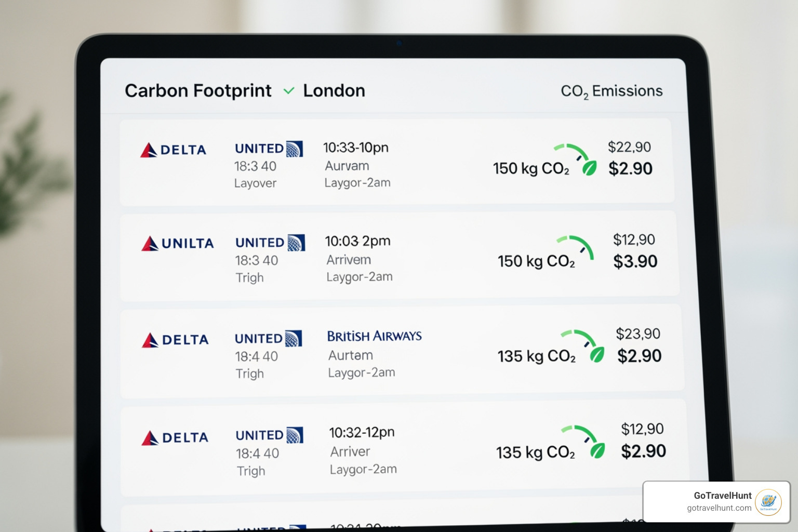The image size is (798, 532).
Task: Click the green leaf emissions icon for 150 kg flight
Action: point(589,169)
